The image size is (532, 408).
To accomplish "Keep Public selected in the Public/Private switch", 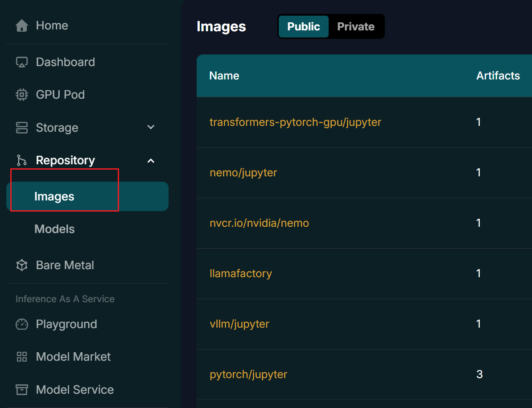I will 304,26.
